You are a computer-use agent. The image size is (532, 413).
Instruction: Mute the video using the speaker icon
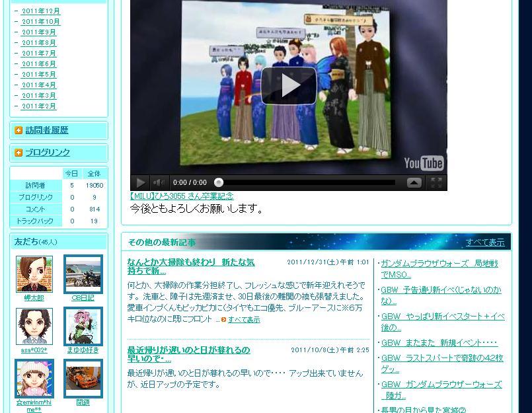pos(159,182)
